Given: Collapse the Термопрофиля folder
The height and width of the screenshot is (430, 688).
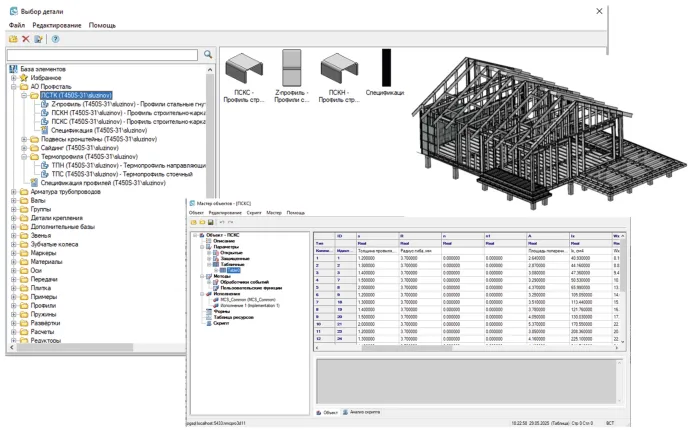Looking at the screenshot, I should (x=24, y=157).
